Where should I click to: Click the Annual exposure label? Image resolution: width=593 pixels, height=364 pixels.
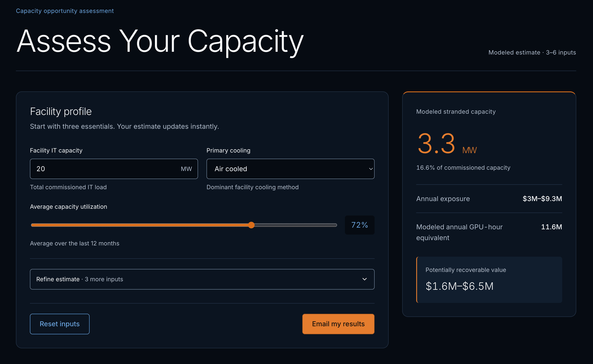pos(443,199)
